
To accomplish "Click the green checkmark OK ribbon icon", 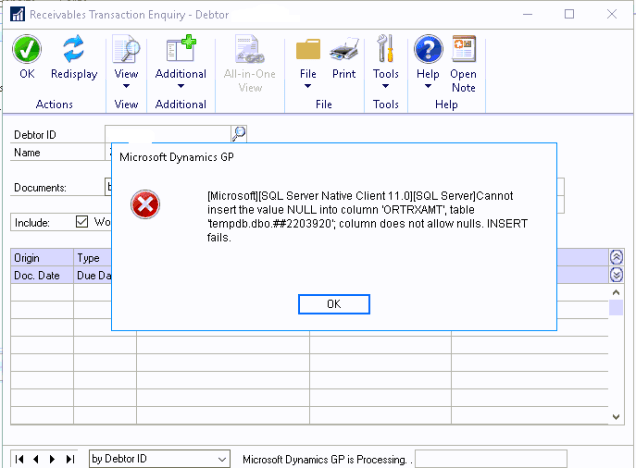I will tap(27, 49).
